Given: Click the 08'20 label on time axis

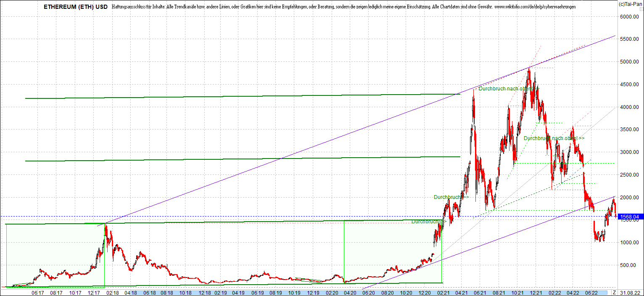Looking at the screenshot, I should pos(388,293).
